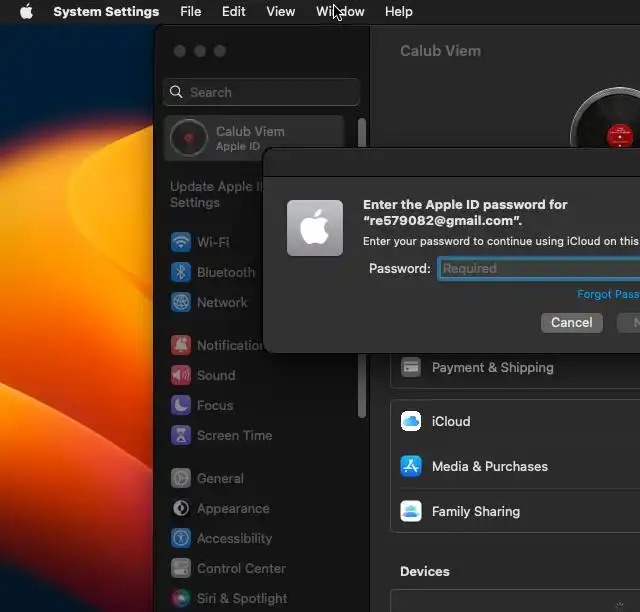Click the magnifying glass search icon
Viewport: 640px width, 612px height.
pyautogui.click(x=176, y=92)
